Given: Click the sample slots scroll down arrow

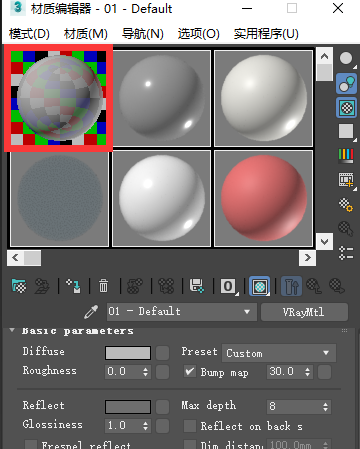Looking at the screenshot, I should (x=324, y=241).
